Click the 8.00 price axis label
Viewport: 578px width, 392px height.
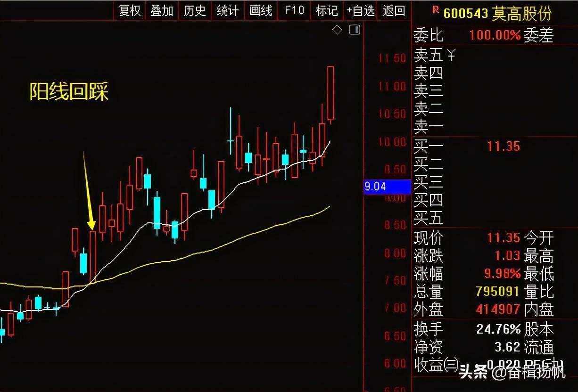(395, 253)
